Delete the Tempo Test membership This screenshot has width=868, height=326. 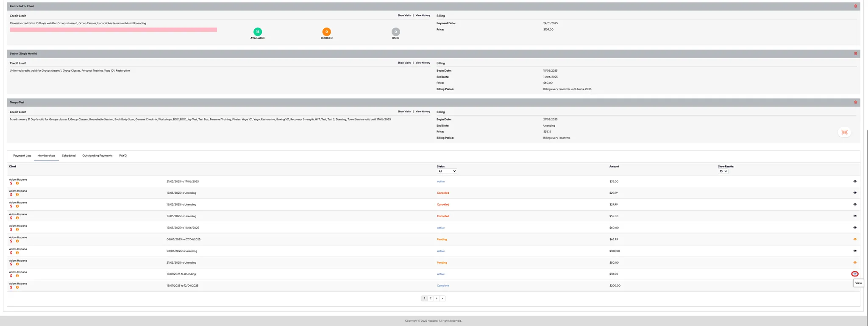click(855, 103)
